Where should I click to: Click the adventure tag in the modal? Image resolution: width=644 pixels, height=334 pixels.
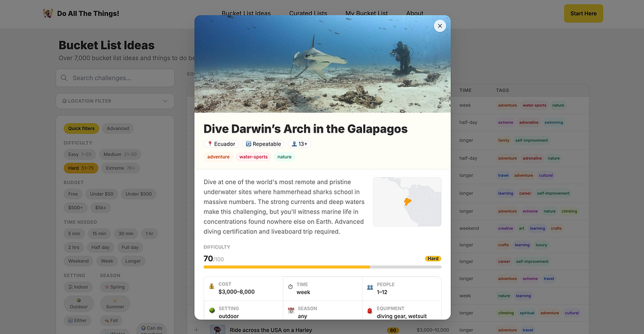pyautogui.click(x=218, y=157)
